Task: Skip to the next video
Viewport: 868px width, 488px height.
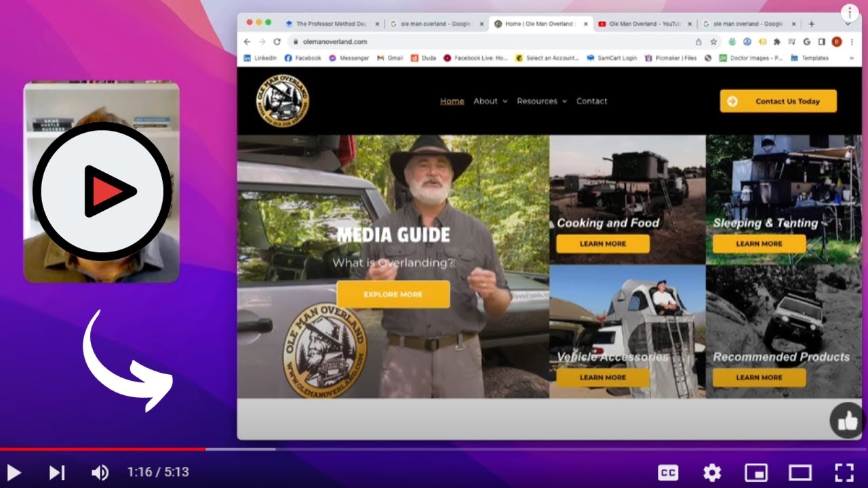Action: click(x=57, y=472)
